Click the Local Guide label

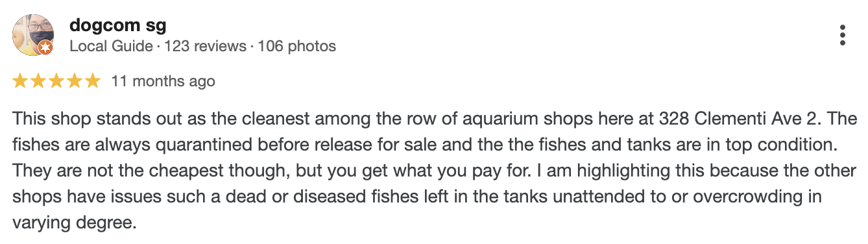tap(110, 47)
